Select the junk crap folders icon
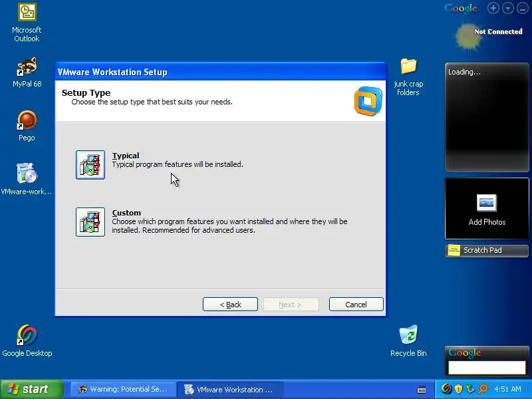 click(408, 77)
